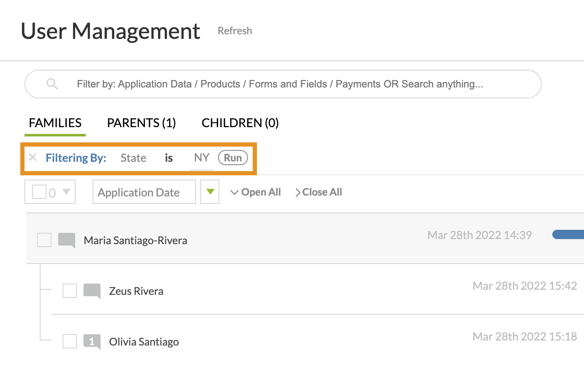The width and height of the screenshot is (584, 392).
Task: Select the FAMILIES tab
Action: [x=55, y=123]
